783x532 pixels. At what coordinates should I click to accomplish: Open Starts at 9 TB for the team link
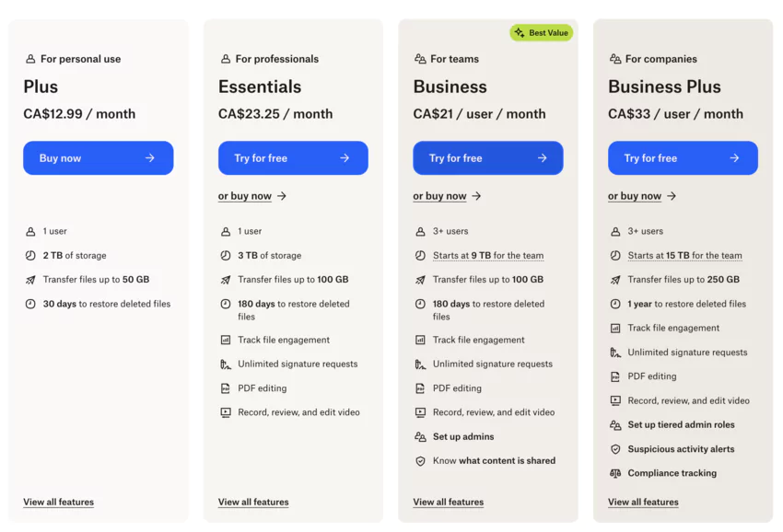click(x=486, y=255)
